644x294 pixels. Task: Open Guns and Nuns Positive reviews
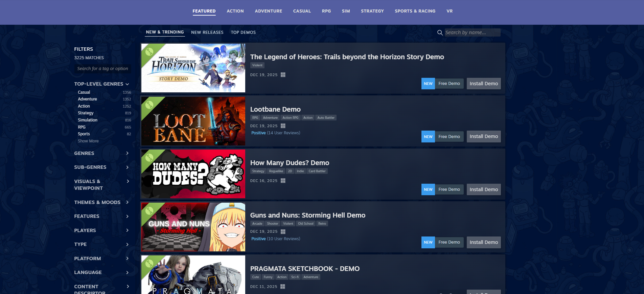pyautogui.click(x=276, y=239)
